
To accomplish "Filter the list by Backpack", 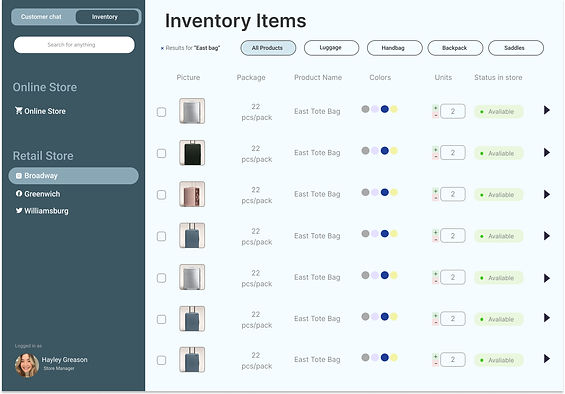I will pyautogui.click(x=455, y=48).
